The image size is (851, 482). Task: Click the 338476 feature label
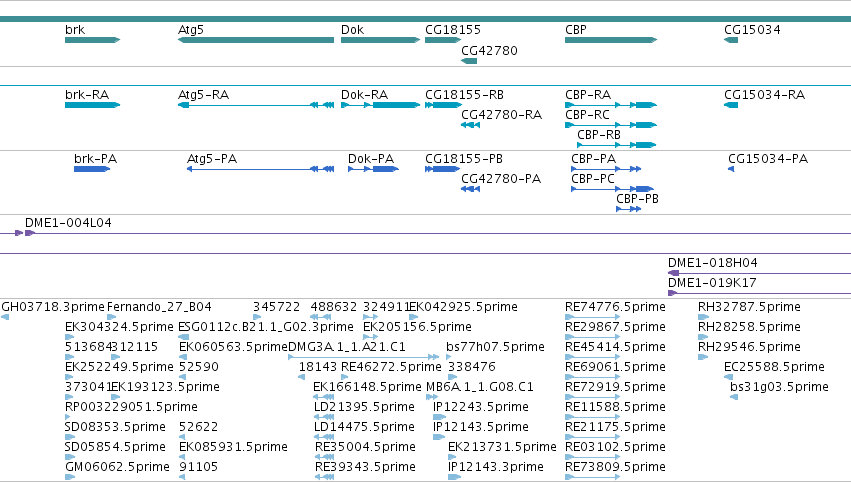point(472,367)
